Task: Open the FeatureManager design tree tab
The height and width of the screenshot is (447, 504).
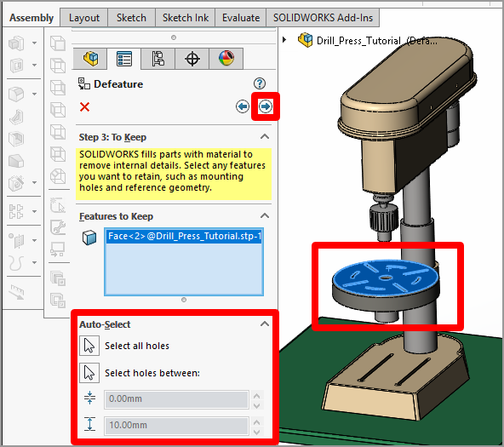Action: pyautogui.click(x=90, y=59)
